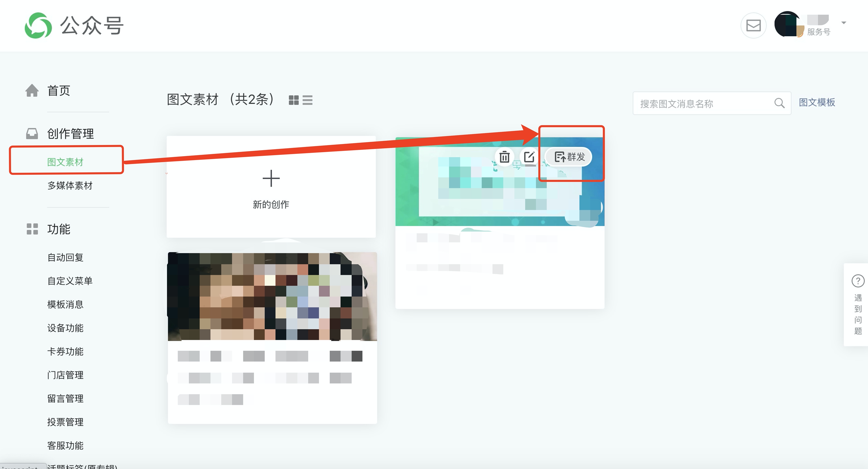Viewport: 868px width, 469px height.
Task: Click the plus icon for 新的创作
Action: click(271, 178)
